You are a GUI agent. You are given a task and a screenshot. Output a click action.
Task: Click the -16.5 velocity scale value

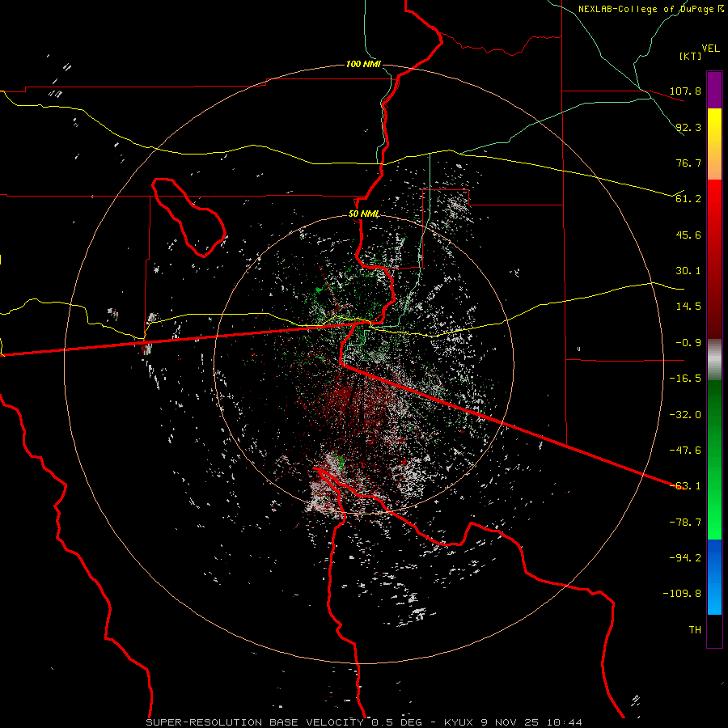point(685,379)
